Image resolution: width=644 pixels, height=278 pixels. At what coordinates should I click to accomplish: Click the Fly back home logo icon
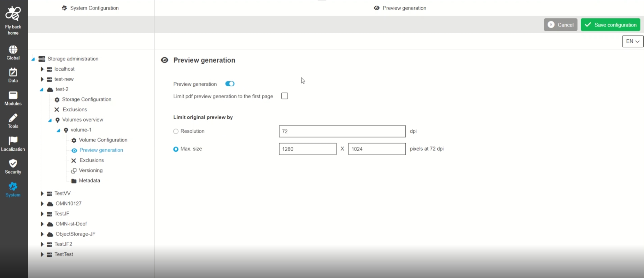(13, 14)
